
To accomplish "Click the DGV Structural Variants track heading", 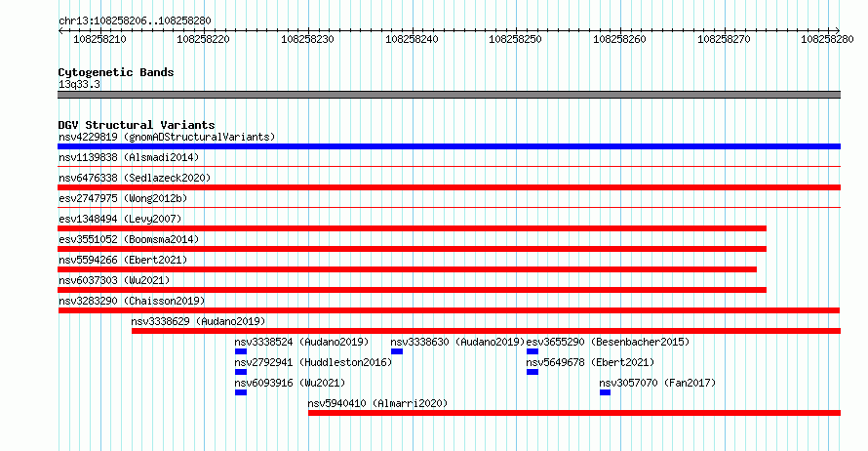I will (x=137, y=125).
